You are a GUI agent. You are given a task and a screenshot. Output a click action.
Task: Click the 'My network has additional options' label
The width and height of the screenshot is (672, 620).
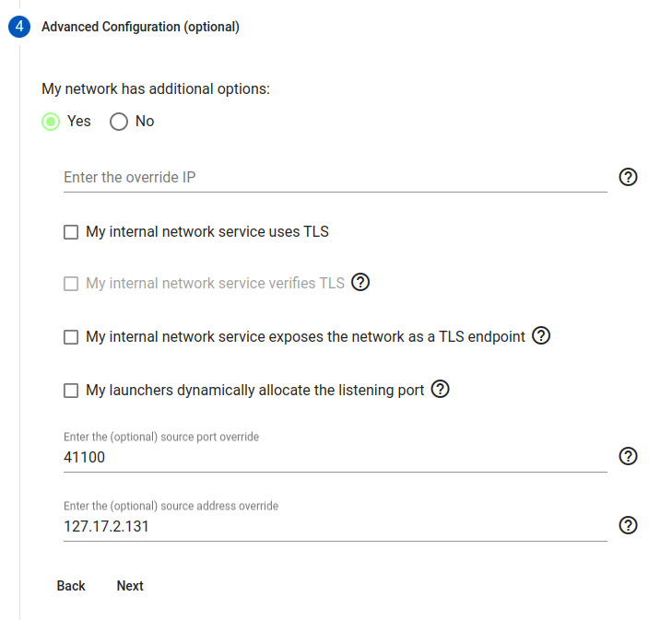pyautogui.click(x=156, y=89)
